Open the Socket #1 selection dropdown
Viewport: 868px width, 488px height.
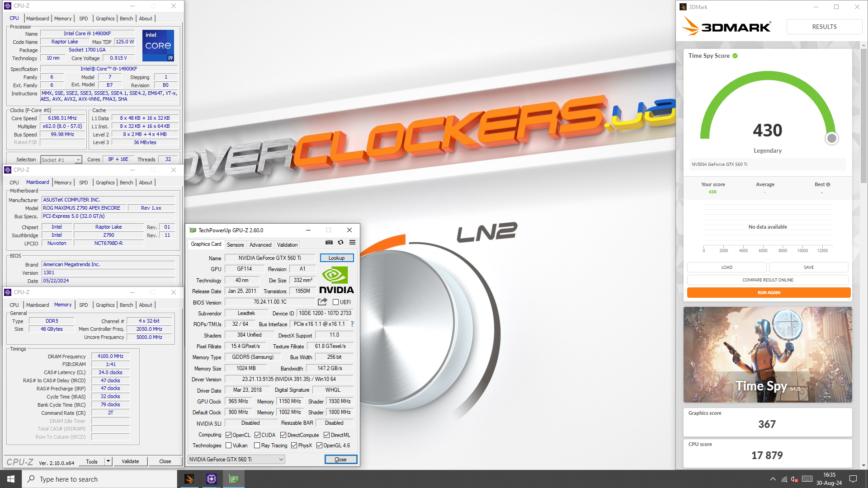tap(61, 160)
